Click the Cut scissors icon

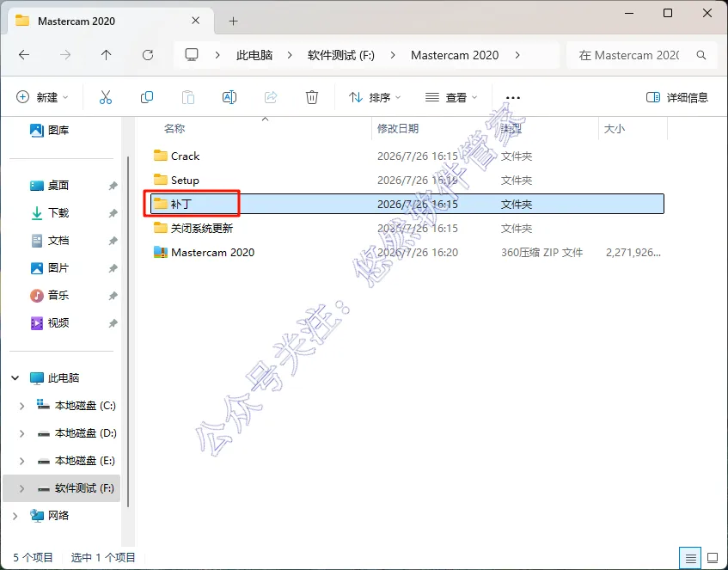(x=106, y=97)
